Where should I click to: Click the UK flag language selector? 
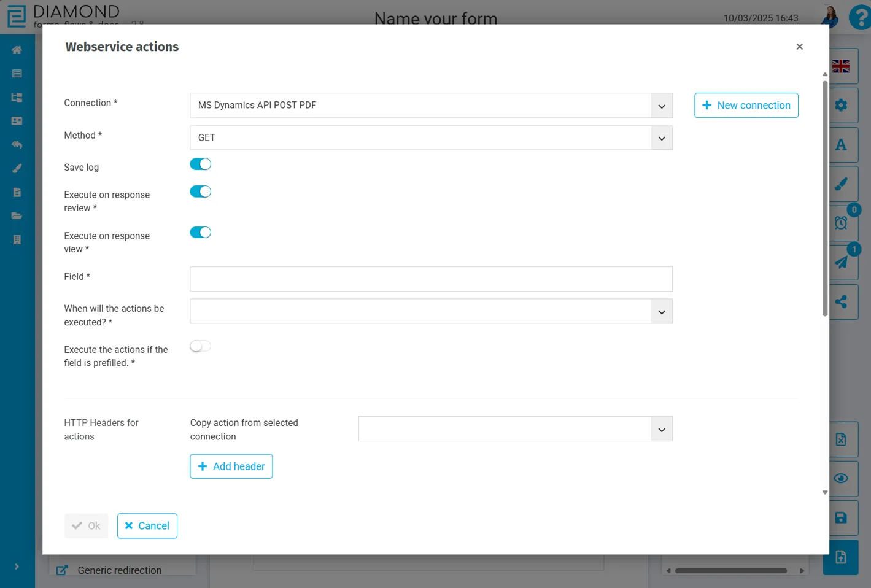click(x=840, y=66)
